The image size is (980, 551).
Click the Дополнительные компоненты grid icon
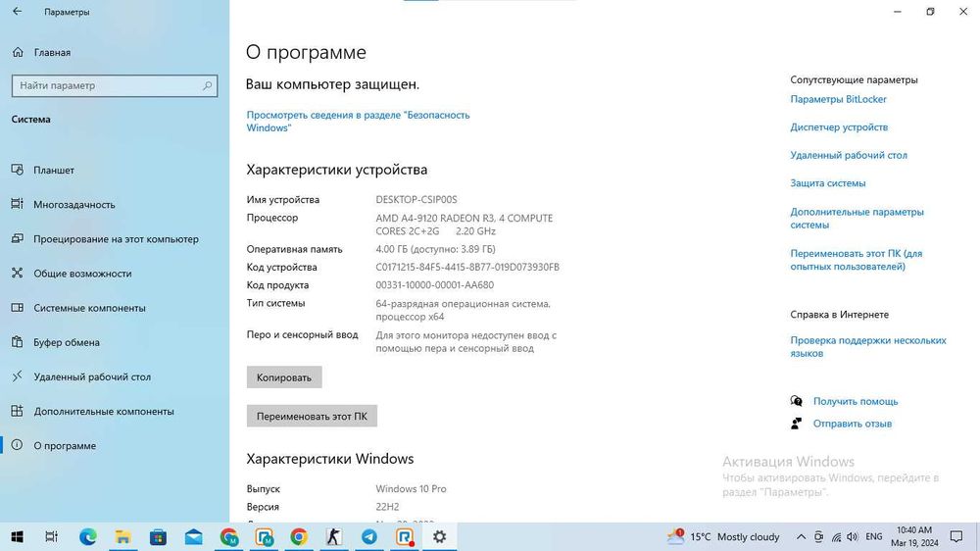(18, 410)
